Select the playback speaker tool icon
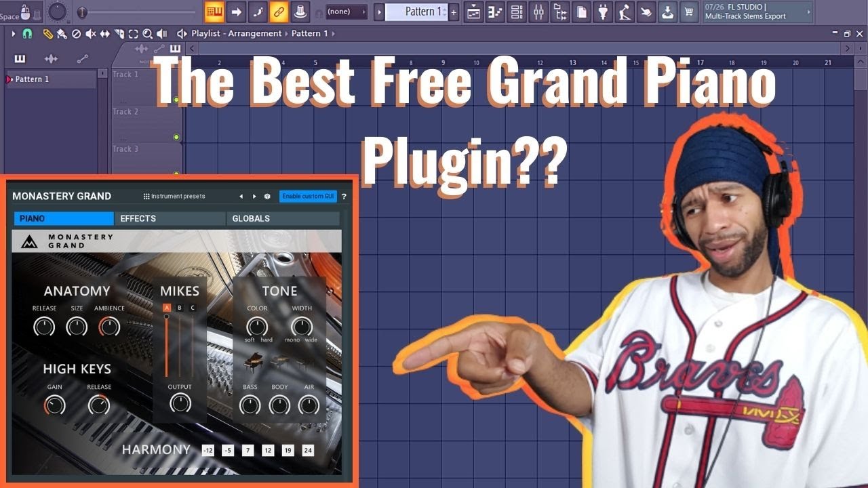The height and width of the screenshot is (488, 868). [162, 33]
